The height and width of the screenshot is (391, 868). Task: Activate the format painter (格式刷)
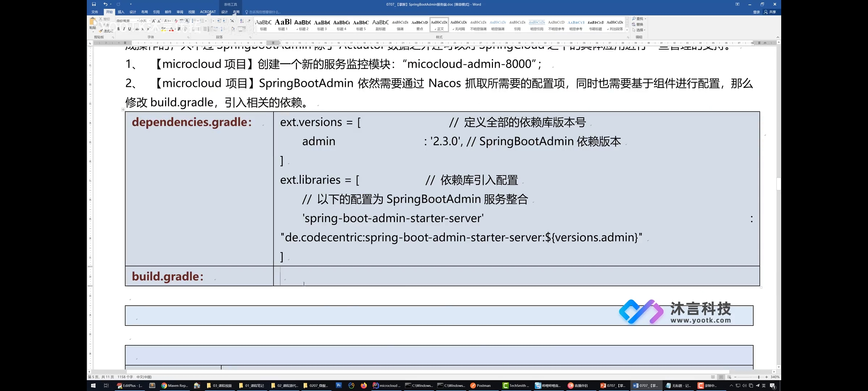(106, 31)
